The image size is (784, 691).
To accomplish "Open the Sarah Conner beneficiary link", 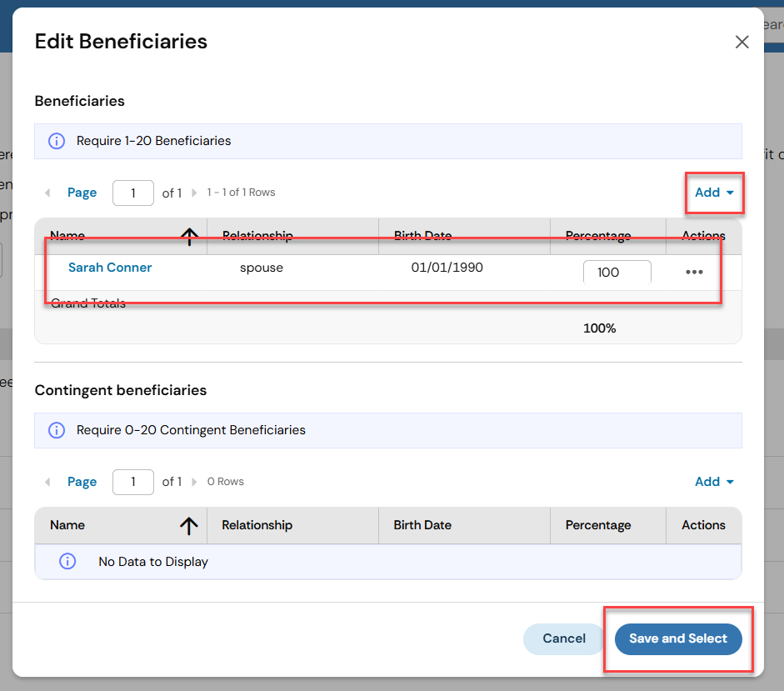I will click(x=110, y=268).
